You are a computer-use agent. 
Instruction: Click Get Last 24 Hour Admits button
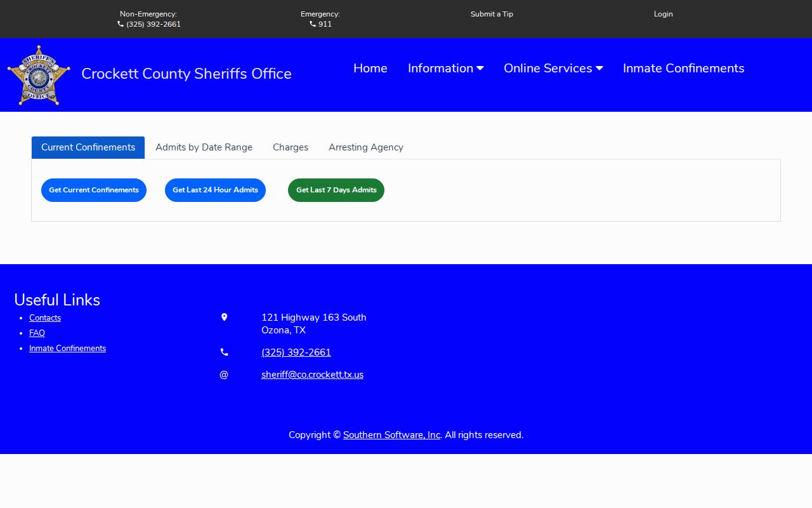tap(215, 190)
